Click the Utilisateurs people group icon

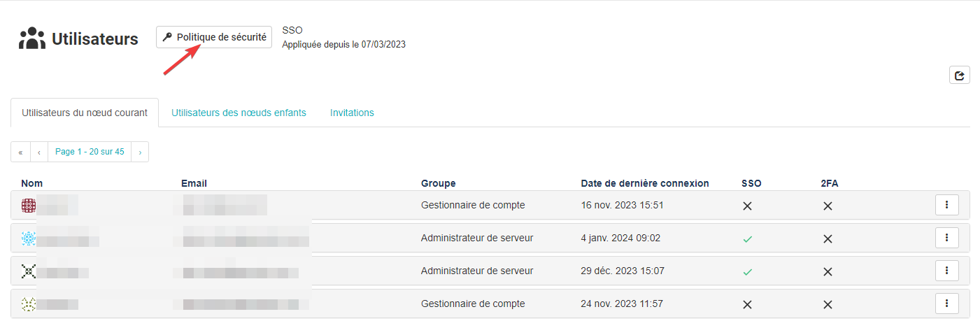point(32,38)
